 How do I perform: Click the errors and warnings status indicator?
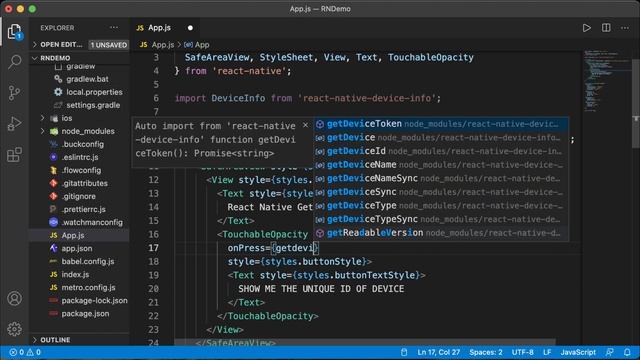coord(25,352)
